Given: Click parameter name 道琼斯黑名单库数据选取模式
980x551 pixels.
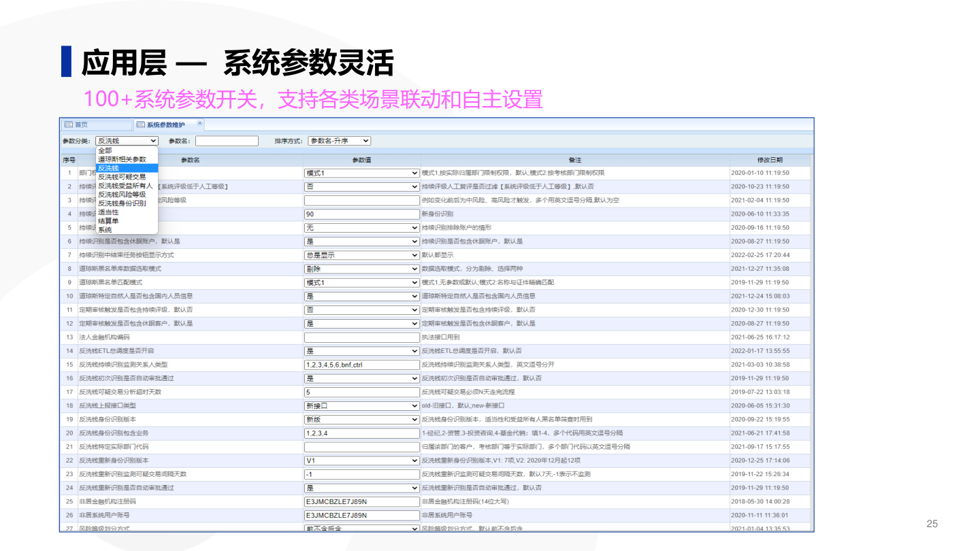Looking at the screenshot, I should tap(120, 269).
